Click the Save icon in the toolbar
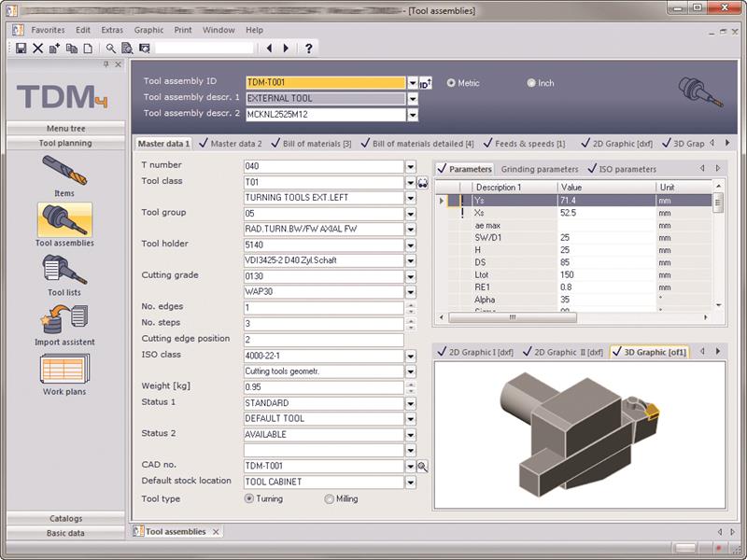The image size is (747, 560). [x=21, y=49]
